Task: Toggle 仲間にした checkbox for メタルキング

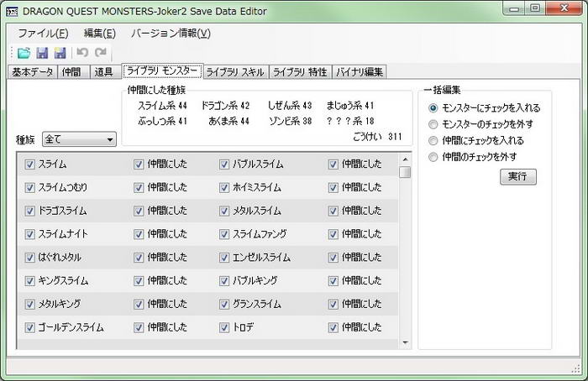Action: click(x=139, y=304)
